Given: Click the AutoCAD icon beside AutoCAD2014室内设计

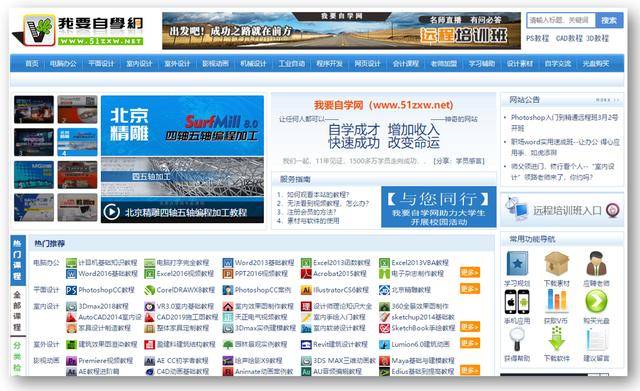Looking at the screenshot, I should coord(71,317).
